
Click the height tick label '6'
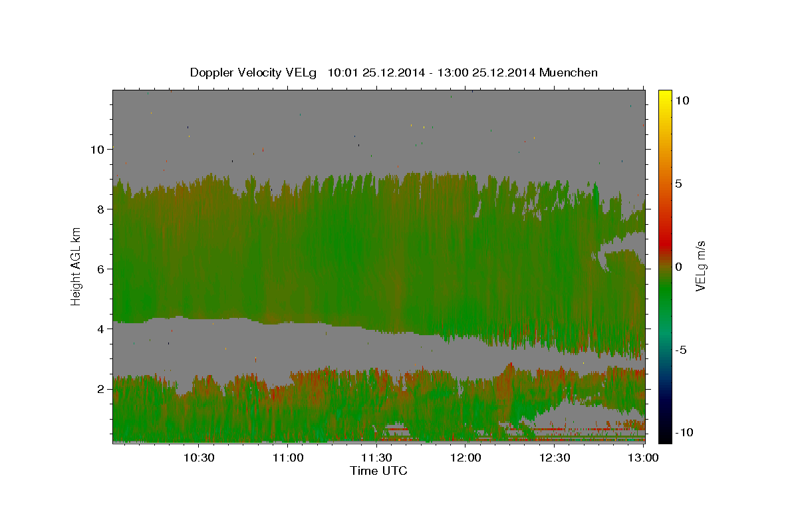tap(100, 269)
